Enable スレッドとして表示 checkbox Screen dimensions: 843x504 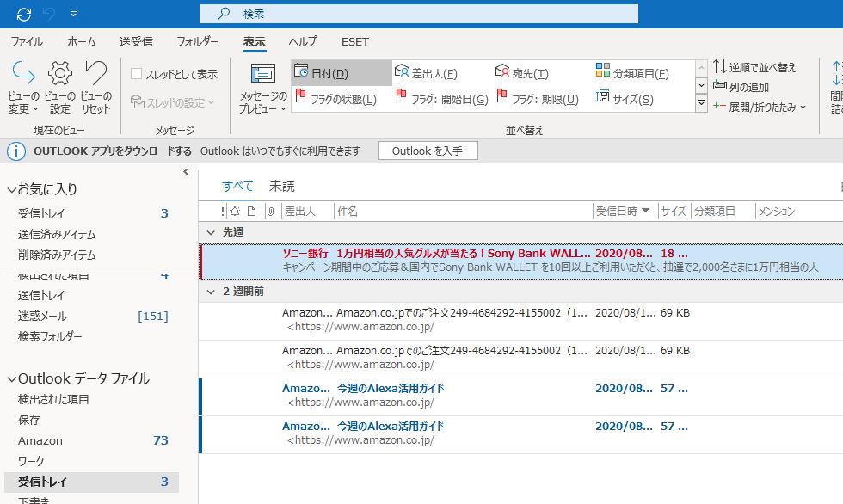[x=137, y=74]
